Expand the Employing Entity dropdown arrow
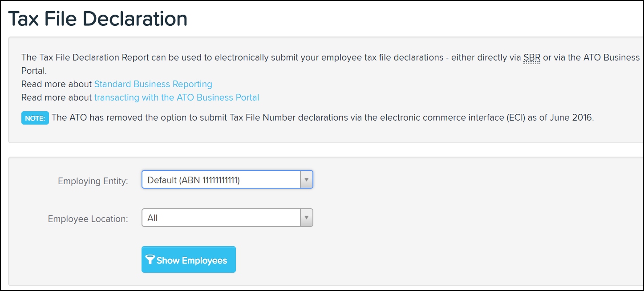Image resolution: width=644 pixels, height=291 pixels. tap(306, 180)
